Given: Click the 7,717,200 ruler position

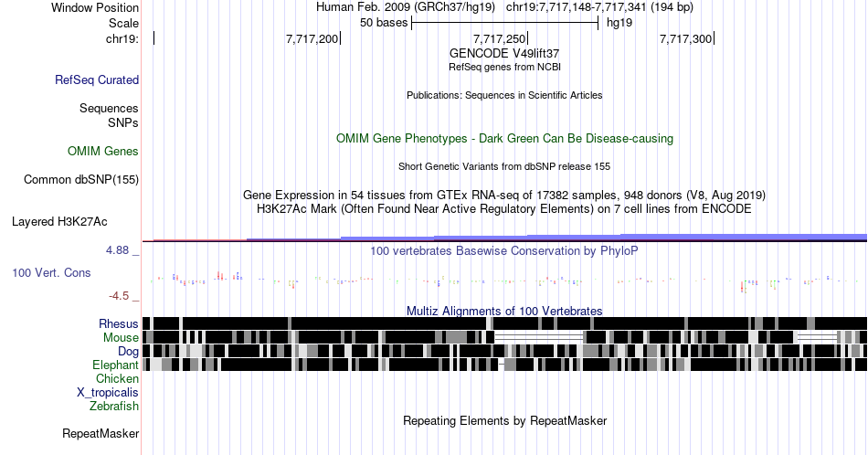Looking at the screenshot, I should point(312,38).
